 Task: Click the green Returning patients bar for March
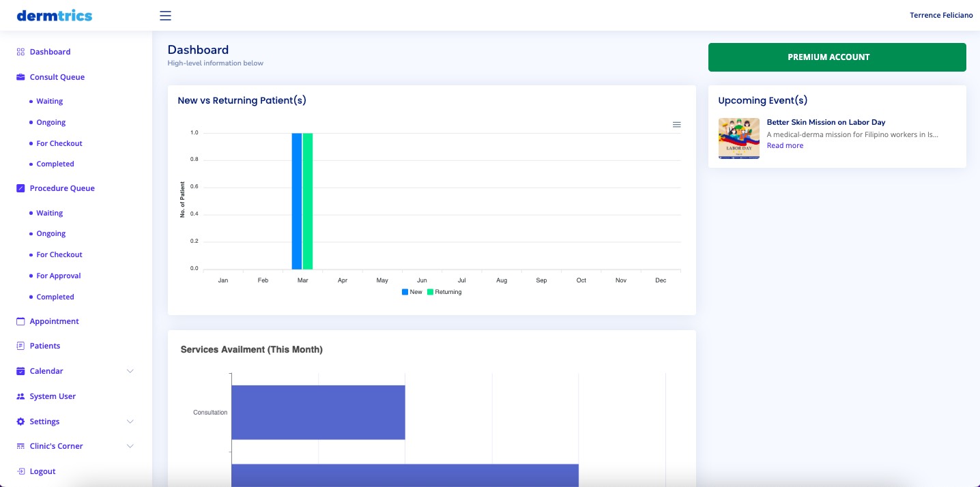(307, 201)
